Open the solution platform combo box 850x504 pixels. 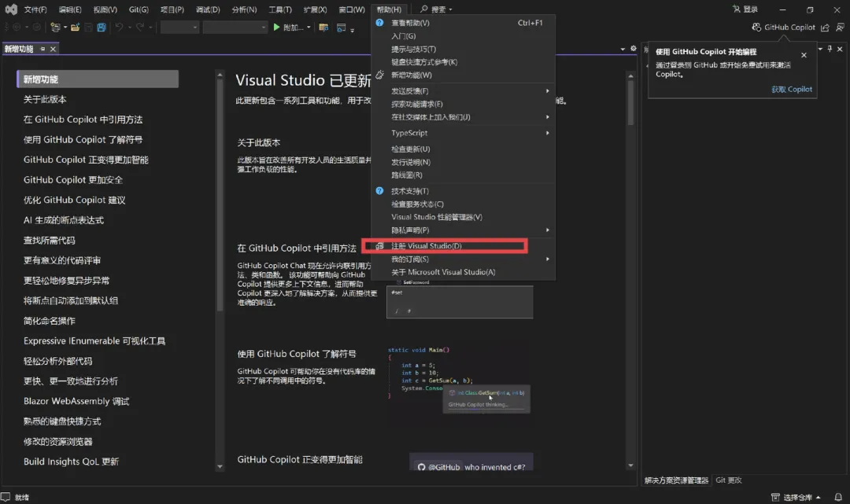[235, 27]
